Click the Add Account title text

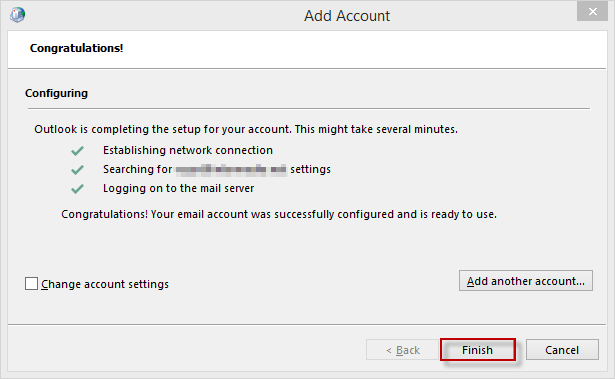347,16
